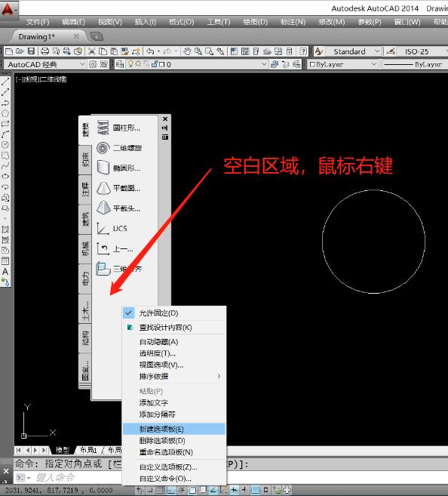The height and width of the screenshot is (496, 448).
Task: Create a new drawing with toolbar icon
Action: click(x=9, y=51)
